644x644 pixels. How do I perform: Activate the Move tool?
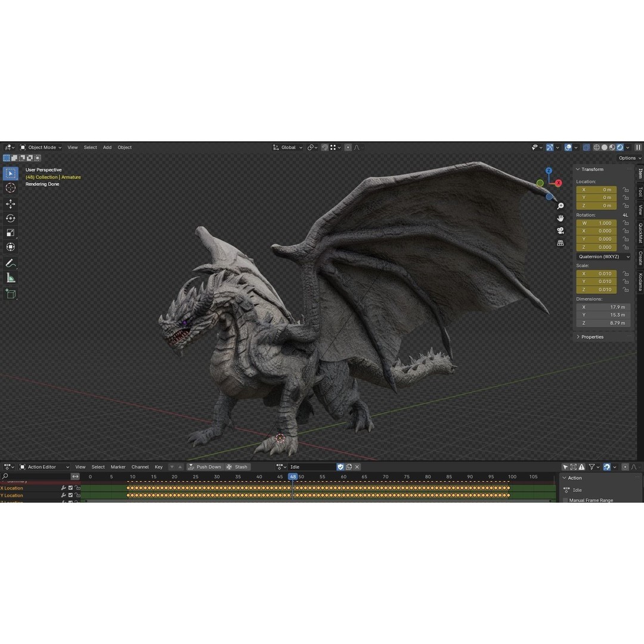(x=11, y=204)
